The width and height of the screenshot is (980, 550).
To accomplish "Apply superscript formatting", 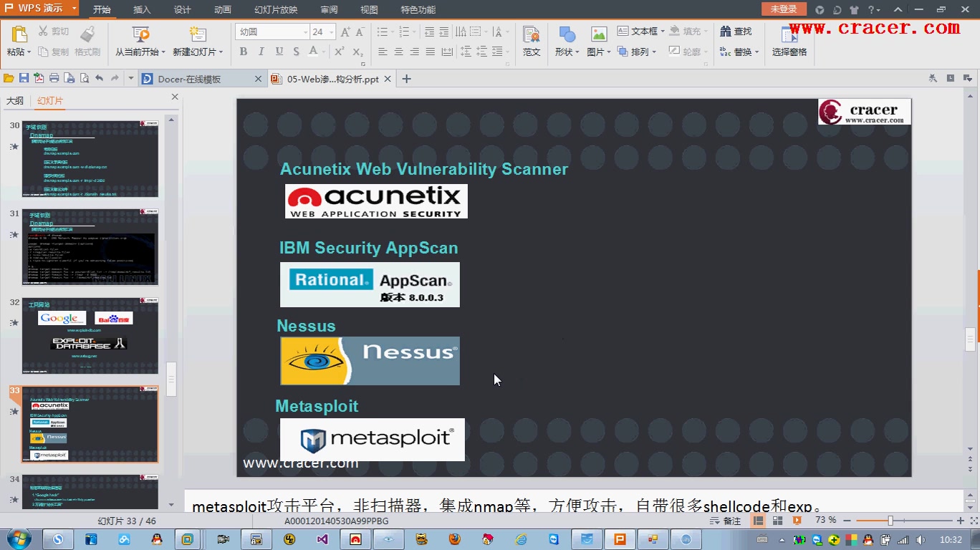I will coord(340,52).
